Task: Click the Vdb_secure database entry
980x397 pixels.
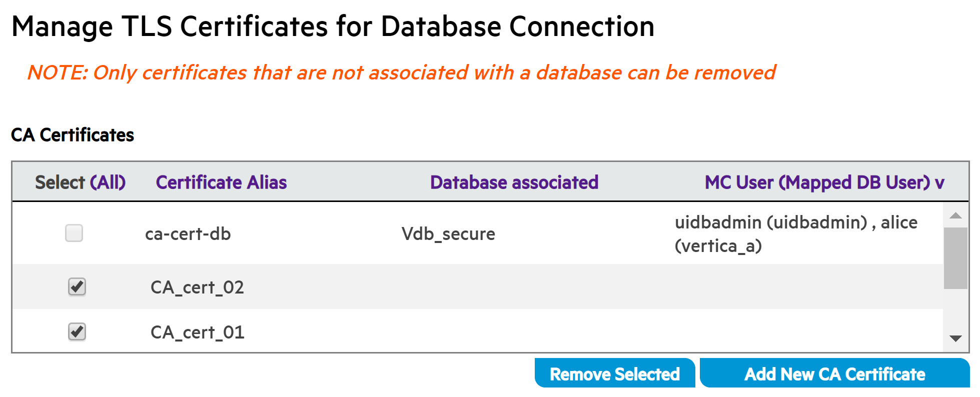Action: point(448,234)
